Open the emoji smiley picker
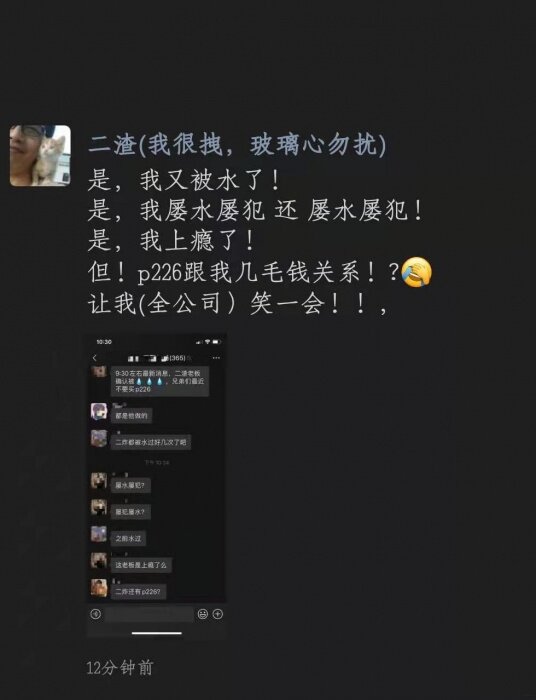 [x=203, y=614]
